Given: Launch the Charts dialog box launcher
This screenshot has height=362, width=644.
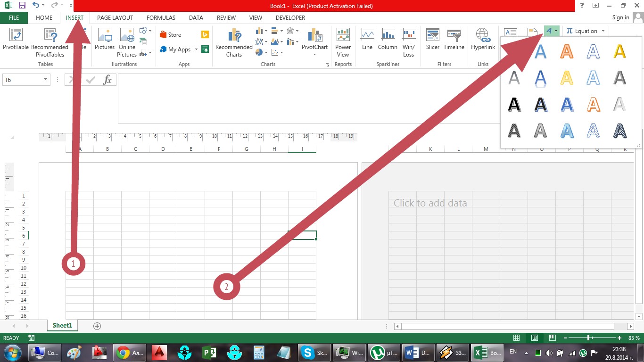Looking at the screenshot, I should (328, 65).
